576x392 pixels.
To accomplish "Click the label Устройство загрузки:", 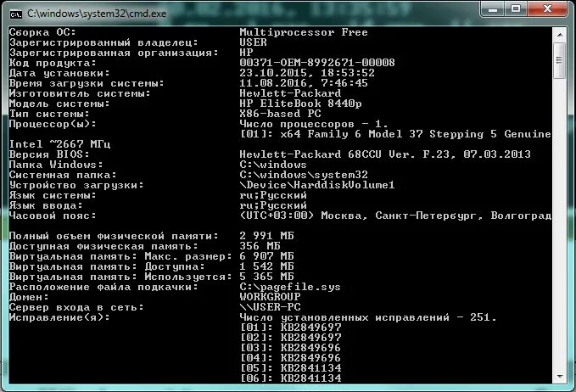I will coord(76,185).
